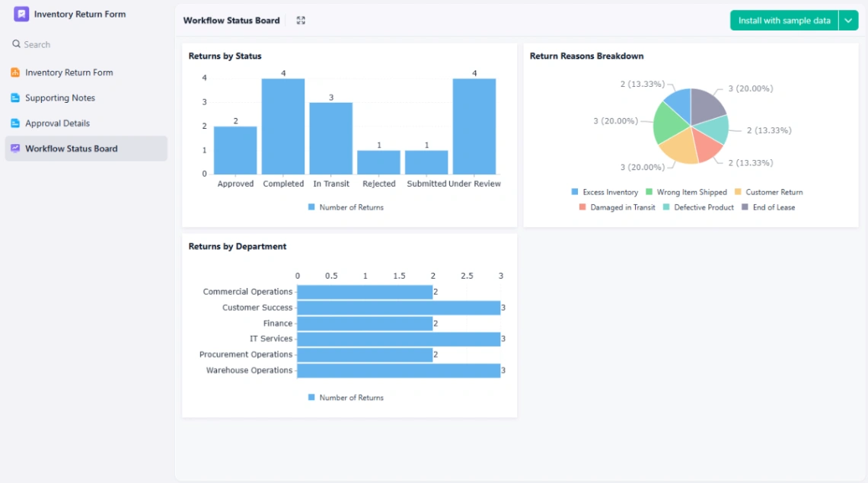Image resolution: width=868 pixels, height=483 pixels.
Task: Click the Commercial Operations bar
Action: [365, 292]
